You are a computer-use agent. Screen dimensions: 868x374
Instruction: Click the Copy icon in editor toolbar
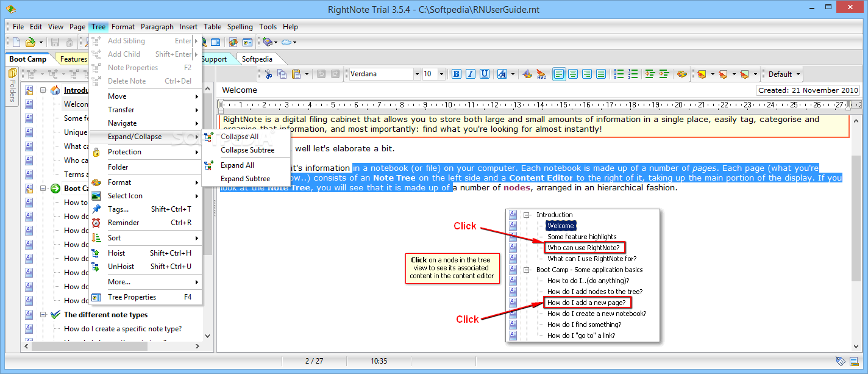[282, 74]
